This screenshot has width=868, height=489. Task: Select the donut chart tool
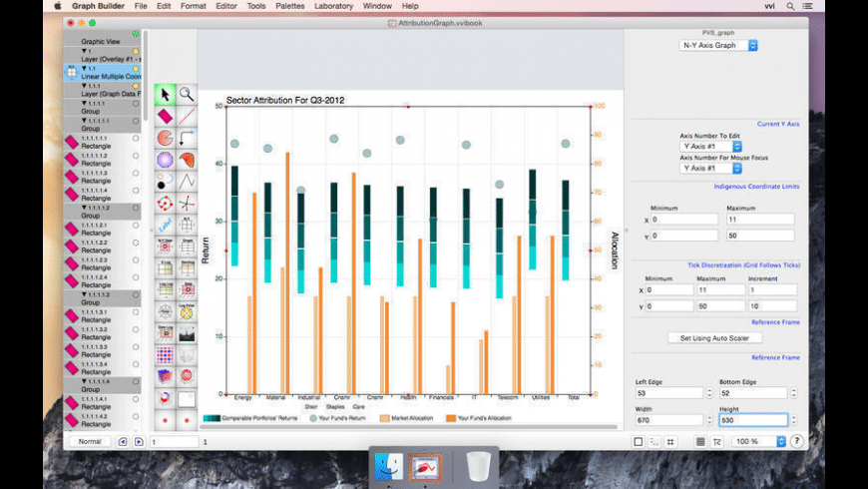coord(165,397)
